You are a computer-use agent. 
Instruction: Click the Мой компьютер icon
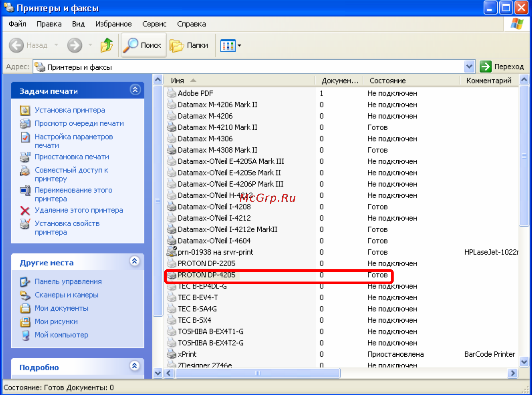click(x=25, y=335)
